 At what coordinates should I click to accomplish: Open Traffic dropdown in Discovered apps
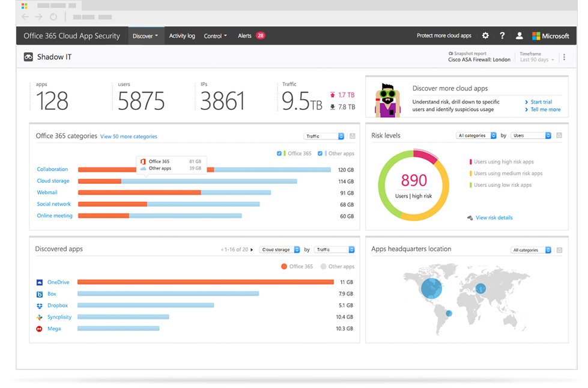coord(335,250)
